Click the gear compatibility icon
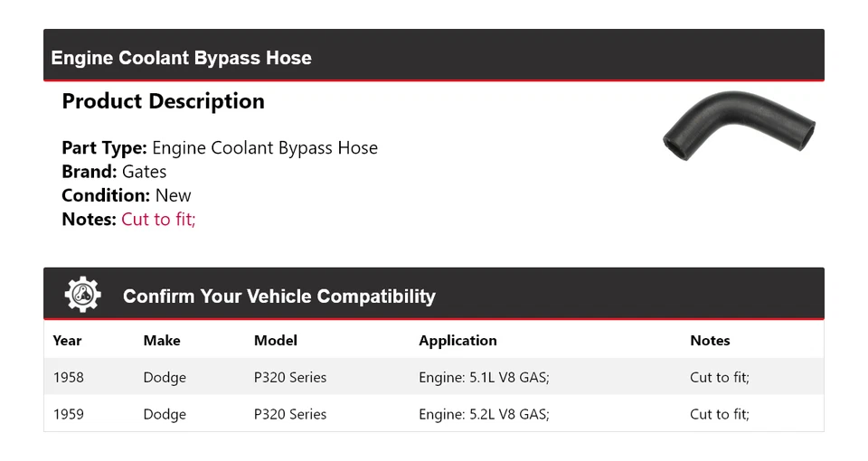This screenshot has height=461, width=868. pos(82,296)
